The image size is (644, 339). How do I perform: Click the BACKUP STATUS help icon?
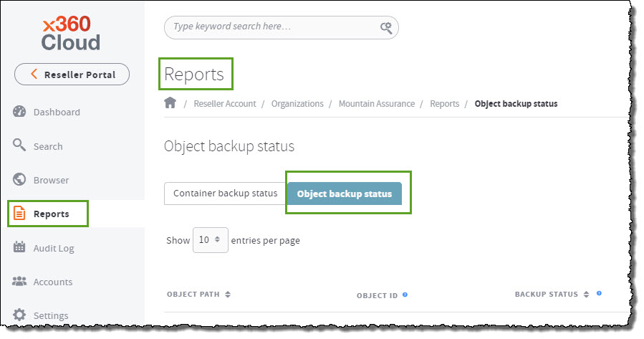pyautogui.click(x=600, y=293)
